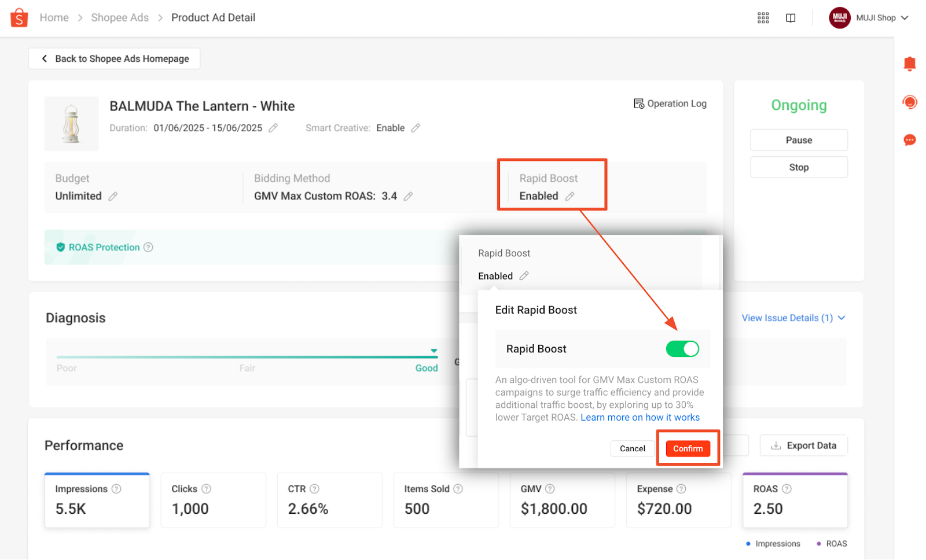Screen dimensions: 926x560
Task: Click the ROAS Protection label
Action: [104, 247]
